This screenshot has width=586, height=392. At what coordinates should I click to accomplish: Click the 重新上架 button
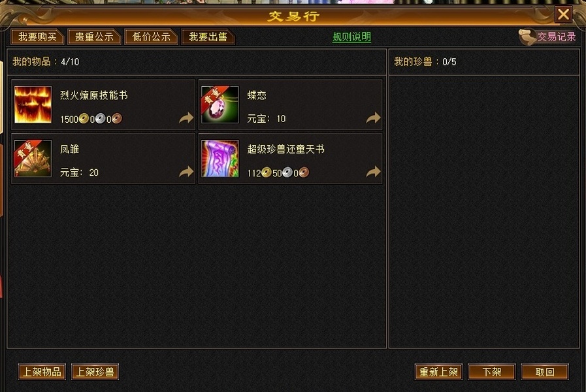click(438, 372)
